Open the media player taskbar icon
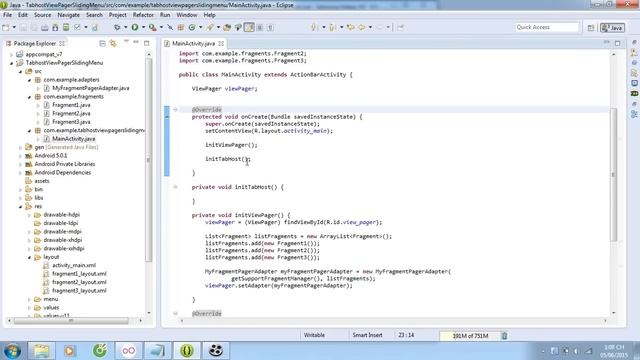 (70, 350)
